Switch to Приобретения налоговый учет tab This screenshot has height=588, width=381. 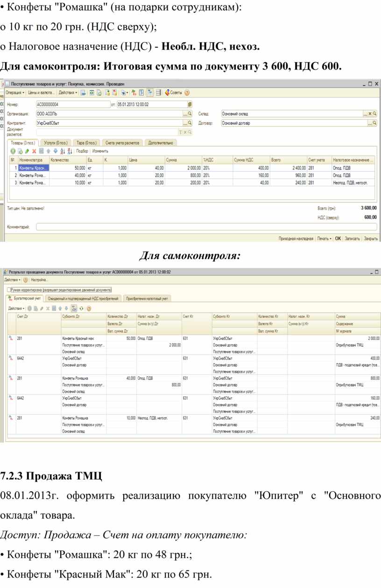(146, 298)
